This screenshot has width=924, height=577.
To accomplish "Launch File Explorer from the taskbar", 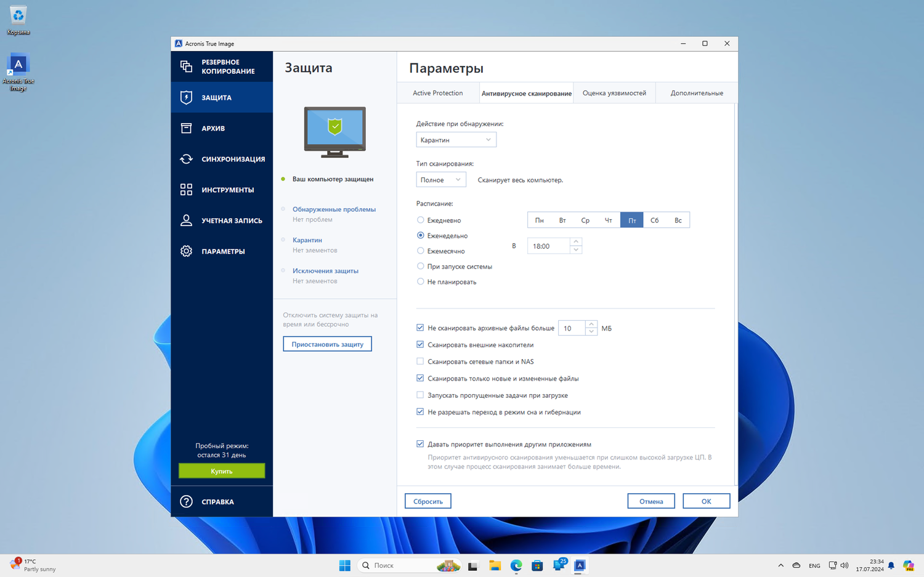I will [x=495, y=565].
